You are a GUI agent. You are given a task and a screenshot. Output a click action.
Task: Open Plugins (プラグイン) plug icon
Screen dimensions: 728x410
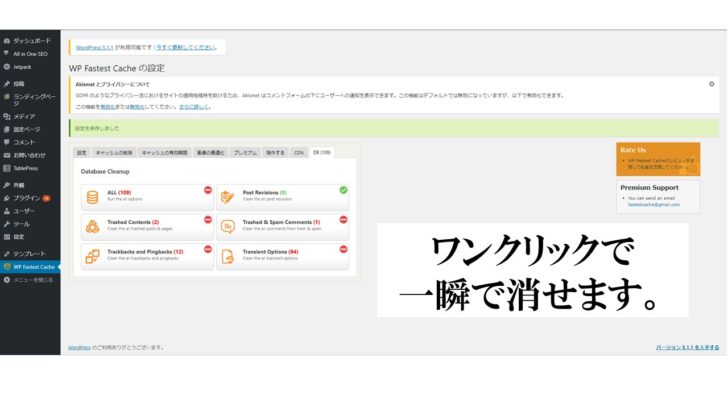(6, 198)
